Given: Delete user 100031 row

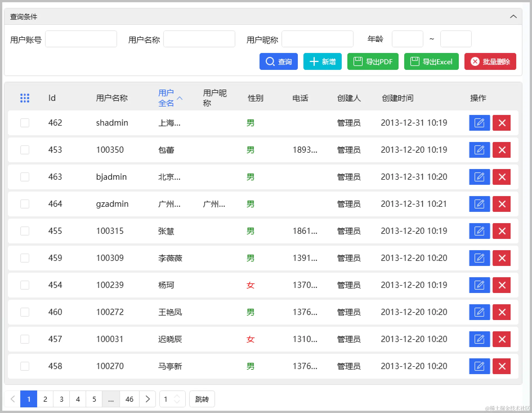Looking at the screenshot, I should 502,339.
